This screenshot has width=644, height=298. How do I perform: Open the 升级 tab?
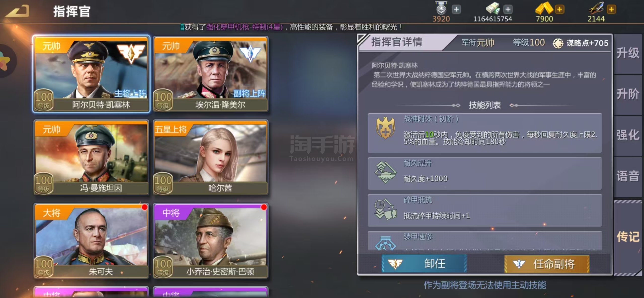(628, 53)
